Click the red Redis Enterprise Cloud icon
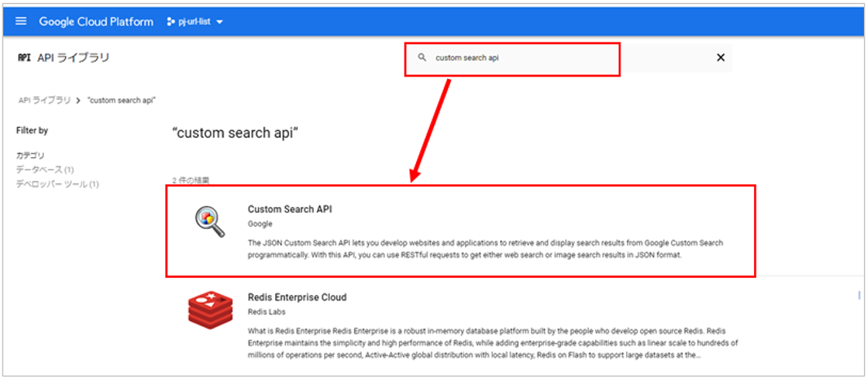This screenshot has height=378, width=868. click(210, 313)
